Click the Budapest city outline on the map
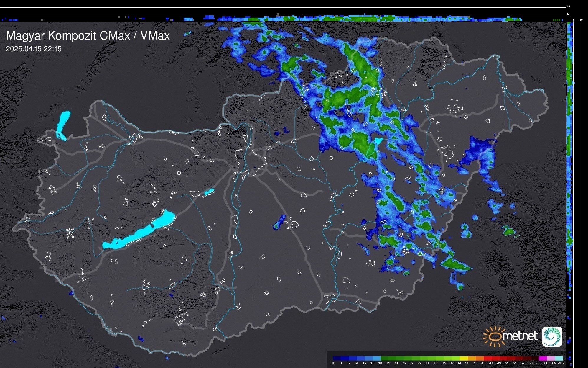Image resolution: width=588 pixels, height=368 pixels. [x=251, y=161]
